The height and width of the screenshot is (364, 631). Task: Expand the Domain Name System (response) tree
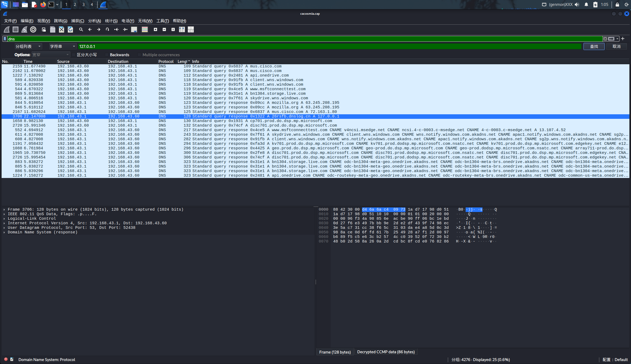(x=4, y=232)
